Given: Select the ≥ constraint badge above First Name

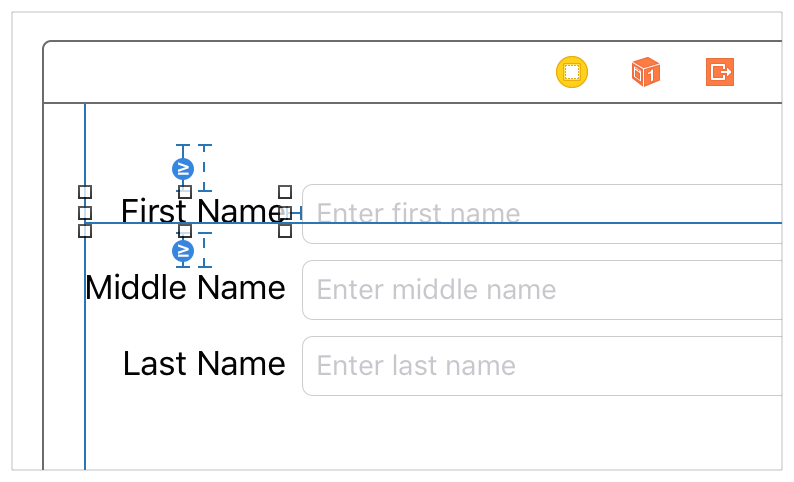Looking at the screenshot, I should pos(183,168).
